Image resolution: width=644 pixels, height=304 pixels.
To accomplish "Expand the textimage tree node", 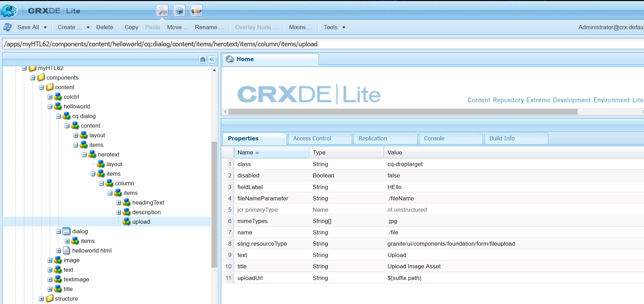I will click(x=50, y=280).
